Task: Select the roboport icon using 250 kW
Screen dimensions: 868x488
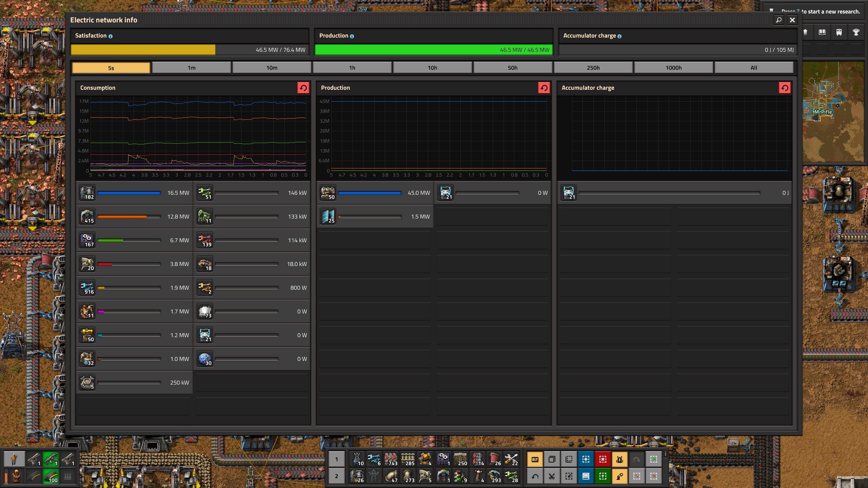Action: [87, 383]
